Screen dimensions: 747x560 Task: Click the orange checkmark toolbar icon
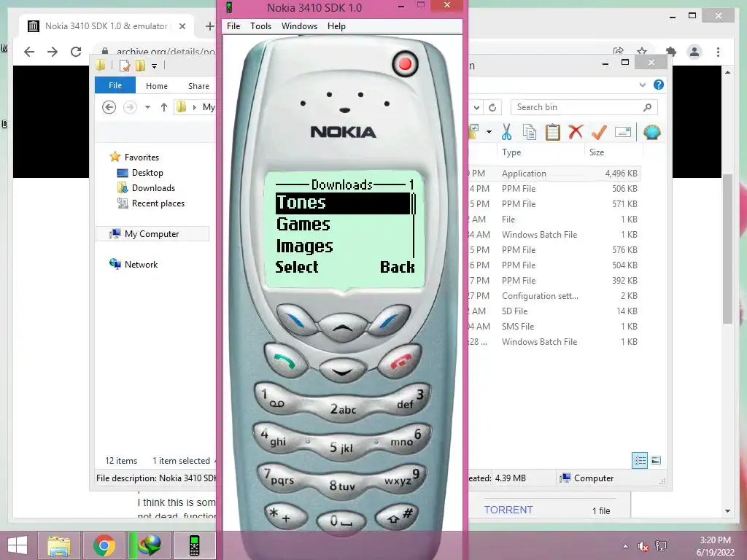tap(599, 132)
